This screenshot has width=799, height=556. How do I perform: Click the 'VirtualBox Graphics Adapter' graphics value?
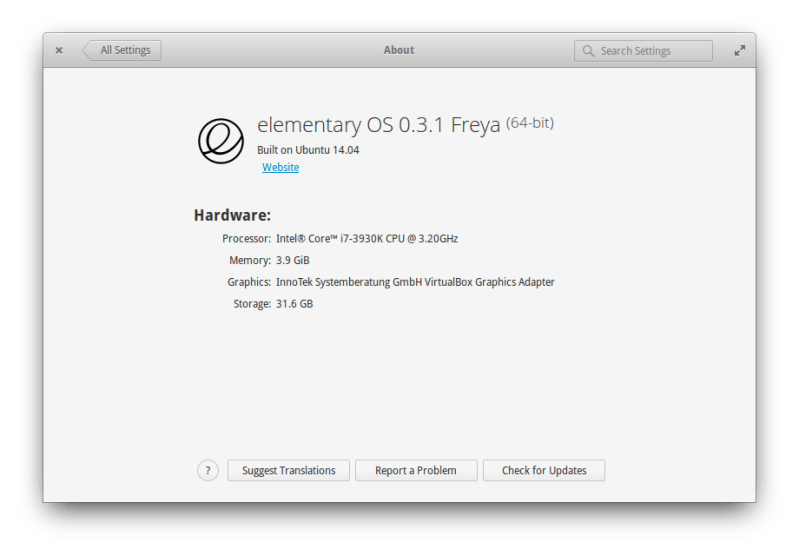(x=489, y=282)
